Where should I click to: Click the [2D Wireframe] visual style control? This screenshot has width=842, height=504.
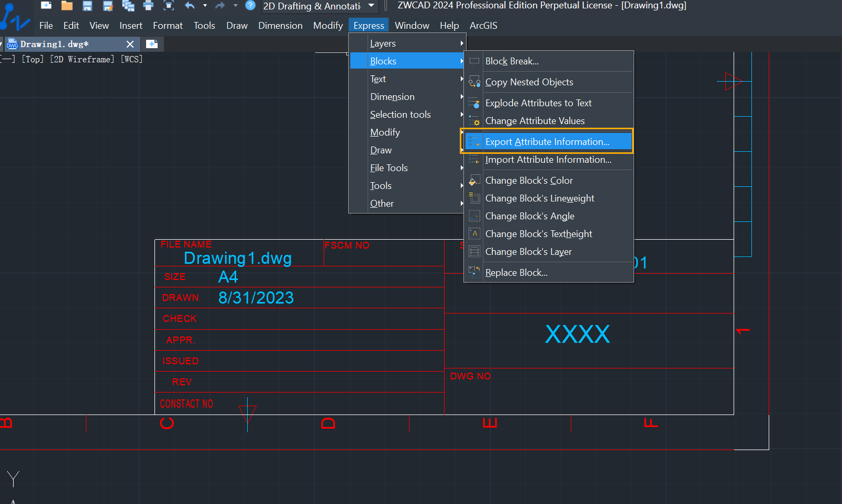[x=82, y=59]
